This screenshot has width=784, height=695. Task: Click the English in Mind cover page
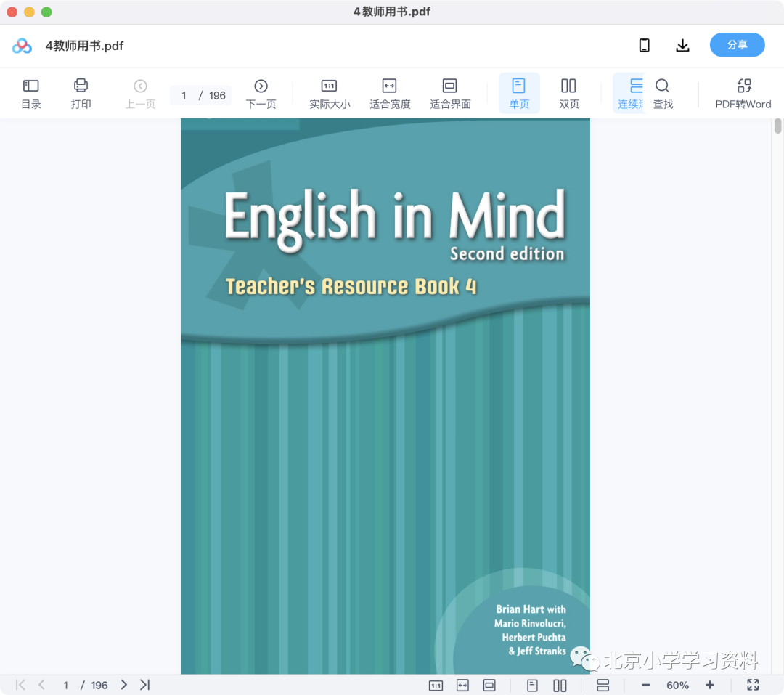[385, 396]
